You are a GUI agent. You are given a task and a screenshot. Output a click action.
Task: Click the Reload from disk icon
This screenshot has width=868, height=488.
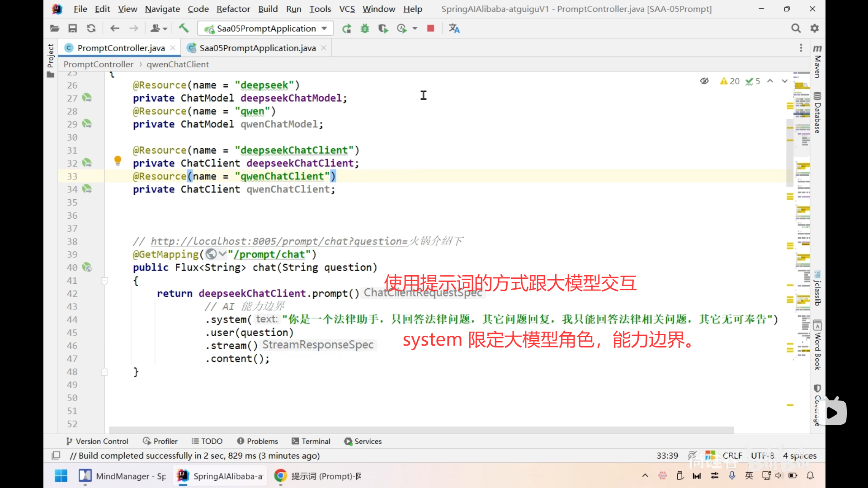click(x=91, y=28)
